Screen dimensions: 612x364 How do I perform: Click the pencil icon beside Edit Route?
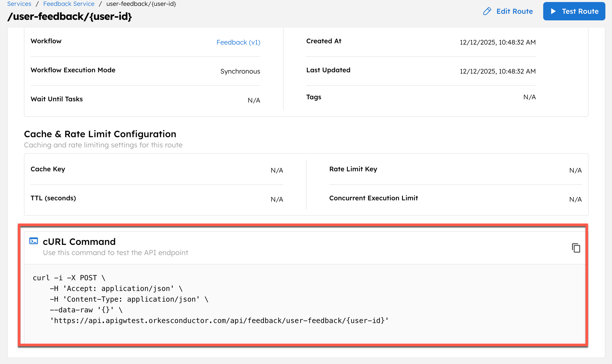pos(487,11)
